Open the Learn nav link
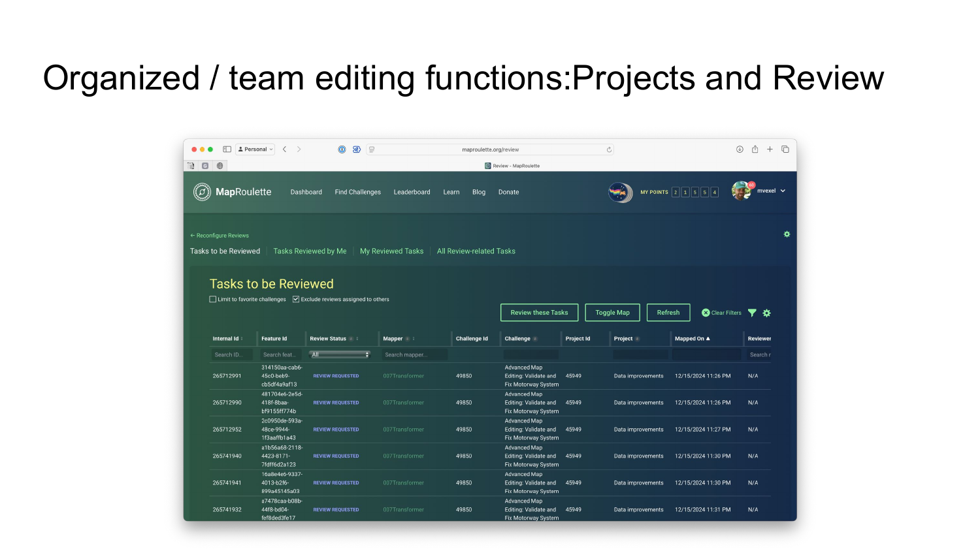The width and height of the screenshot is (980, 551). [451, 192]
